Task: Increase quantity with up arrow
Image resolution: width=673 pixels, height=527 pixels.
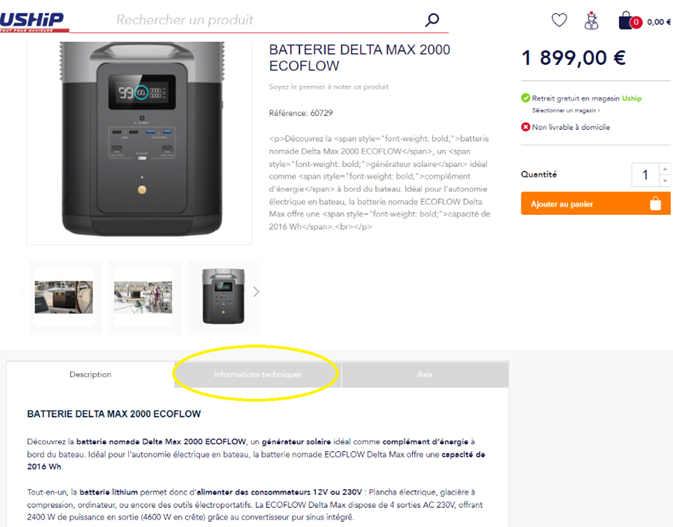Action: pyautogui.click(x=665, y=169)
